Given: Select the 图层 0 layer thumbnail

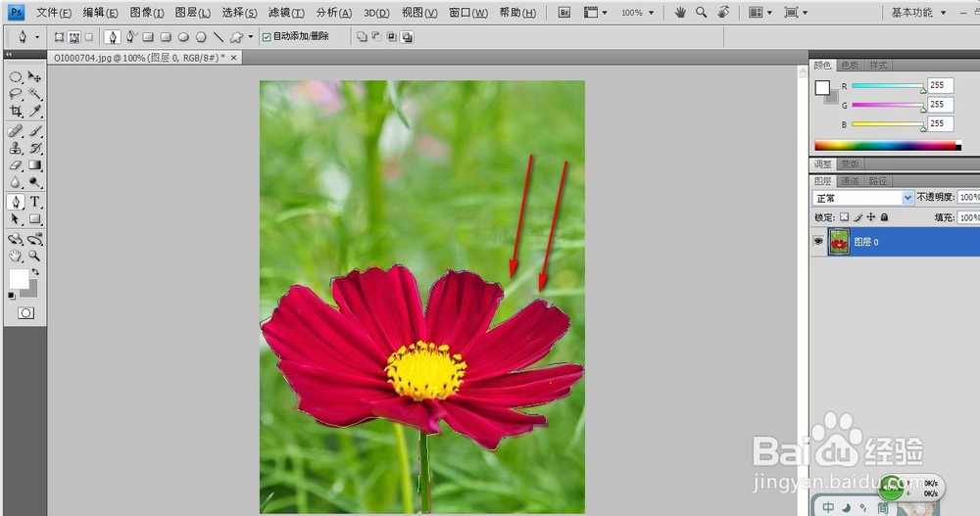Looking at the screenshot, I should [x=839, y=242].
